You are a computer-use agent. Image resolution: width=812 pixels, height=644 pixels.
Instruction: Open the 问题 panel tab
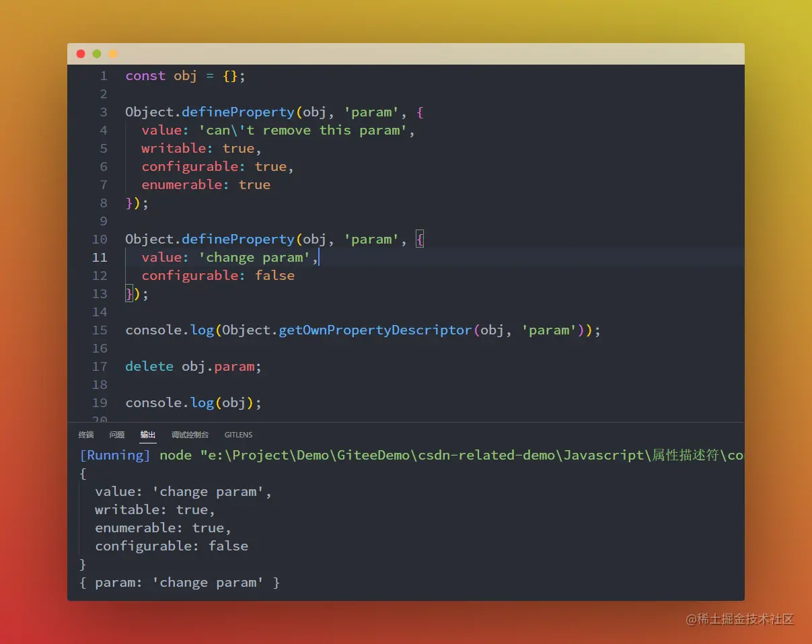[x=117, y=435]
